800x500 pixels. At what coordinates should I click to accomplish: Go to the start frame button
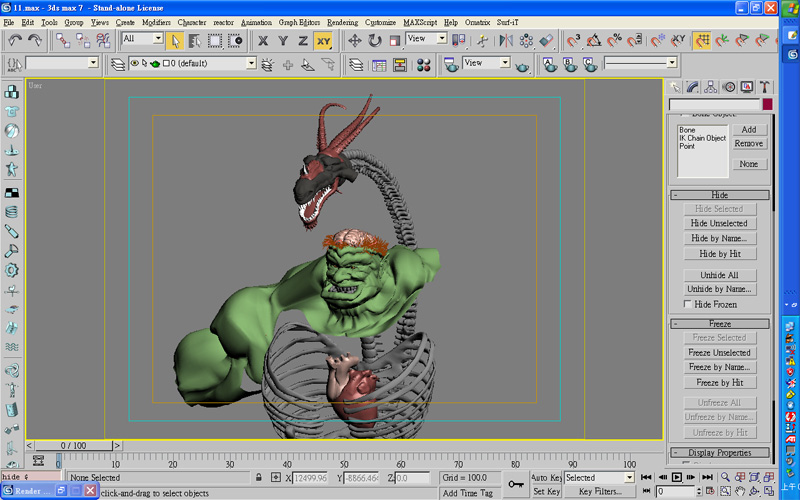[x=646, y=478]
